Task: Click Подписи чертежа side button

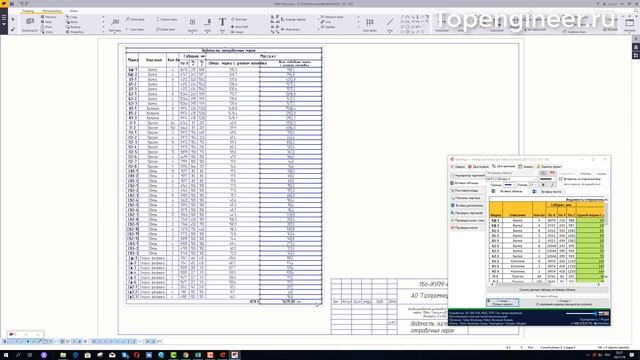Action: pos(467,198)
